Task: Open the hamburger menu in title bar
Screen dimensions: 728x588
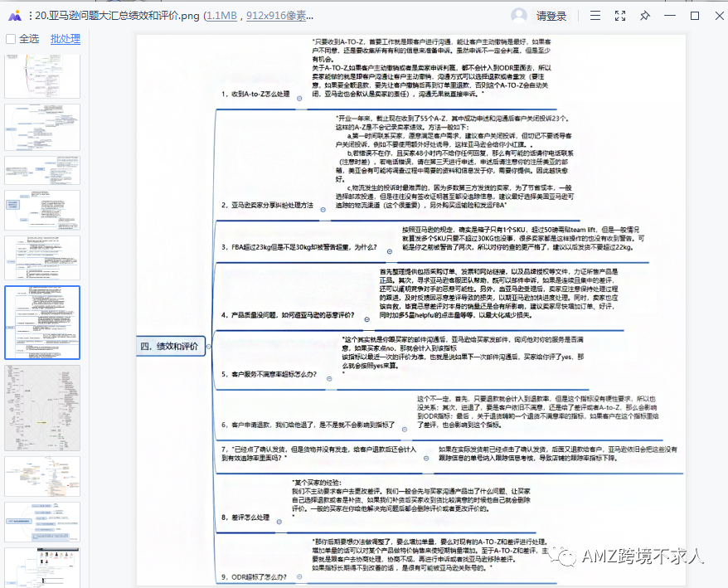Action: pos(596,16)
